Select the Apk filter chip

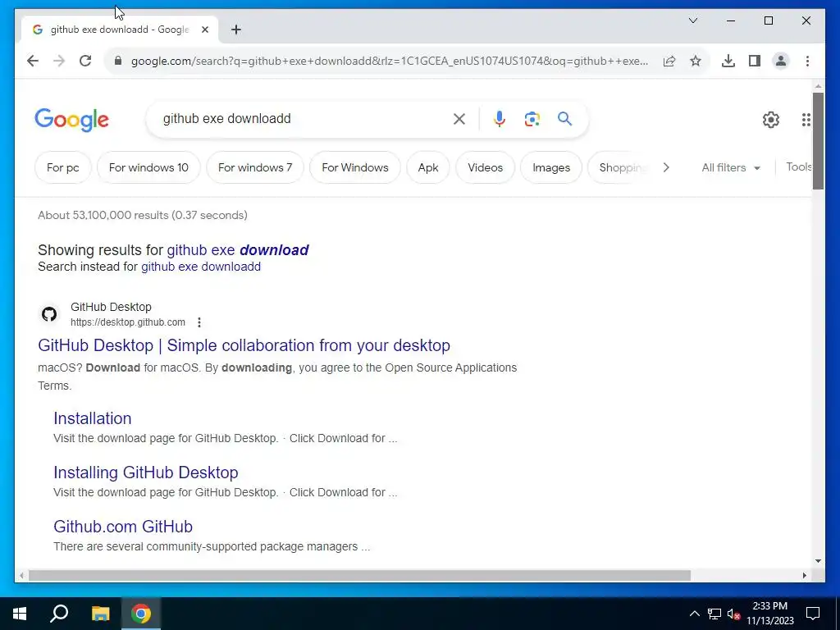tap(428, 167)
